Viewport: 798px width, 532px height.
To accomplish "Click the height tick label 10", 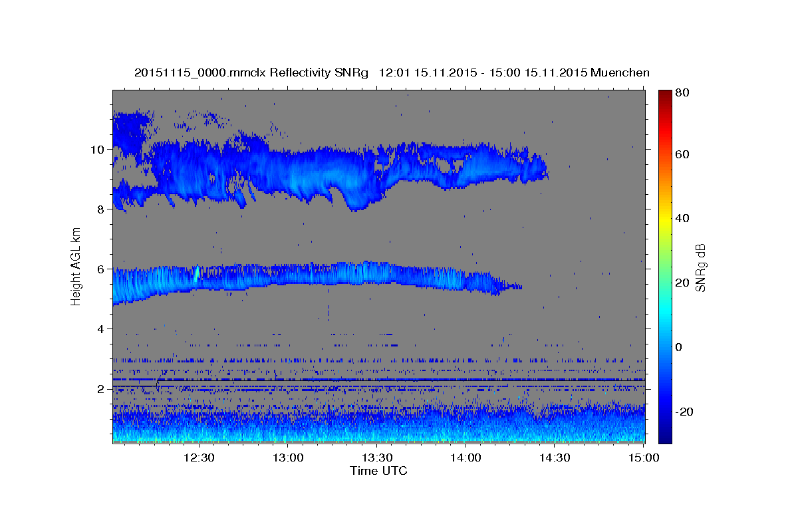I will 98,149.
